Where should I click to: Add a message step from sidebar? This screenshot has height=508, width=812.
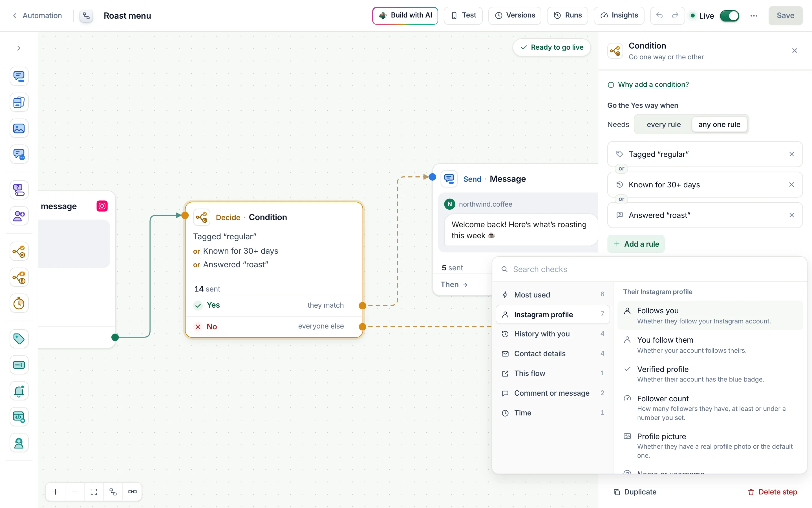coord(19,76)
